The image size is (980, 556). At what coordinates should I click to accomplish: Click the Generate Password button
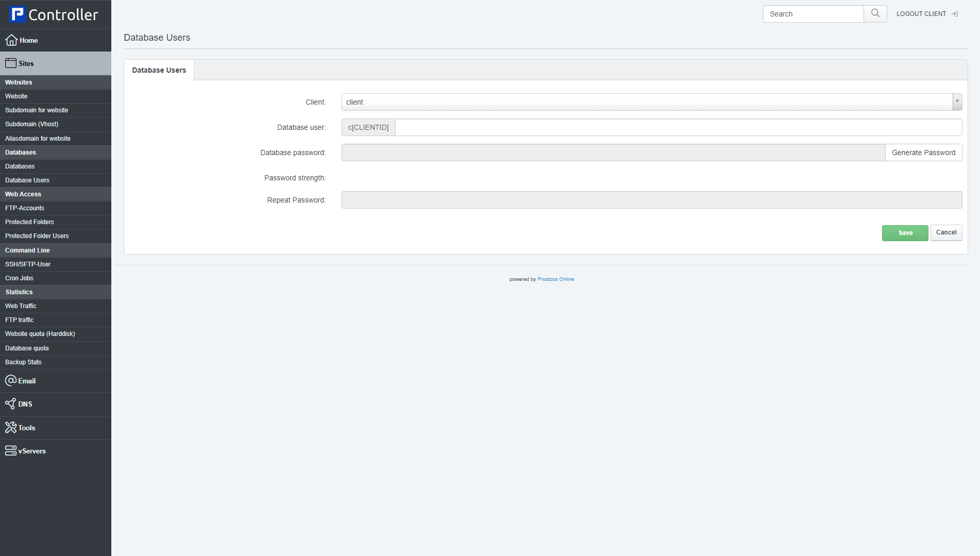coord(923,152)
